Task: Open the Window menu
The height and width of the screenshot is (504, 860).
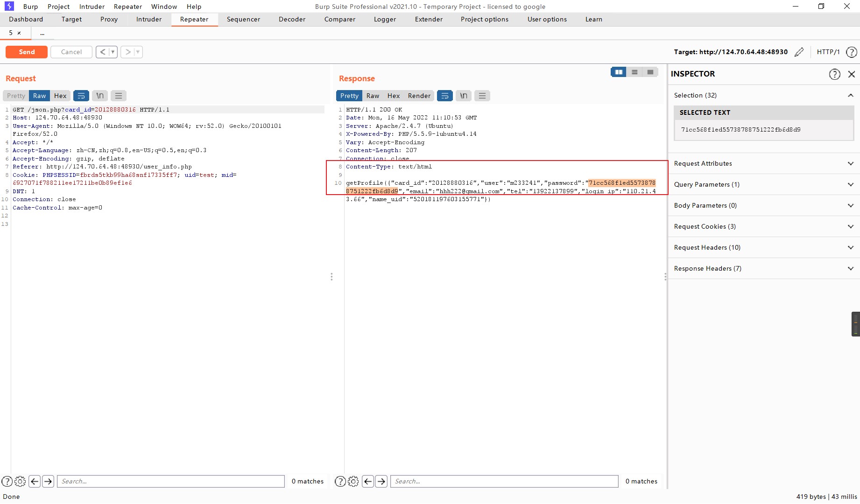Action: tap(164, 7)
